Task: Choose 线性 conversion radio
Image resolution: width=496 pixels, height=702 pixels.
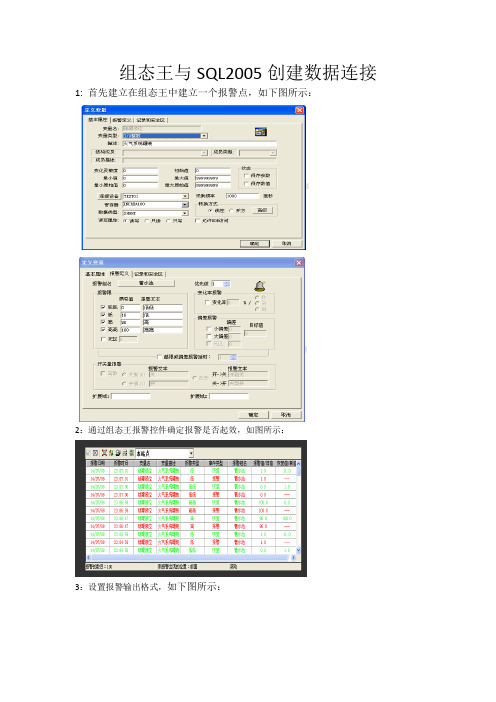Action: point(210,210)
